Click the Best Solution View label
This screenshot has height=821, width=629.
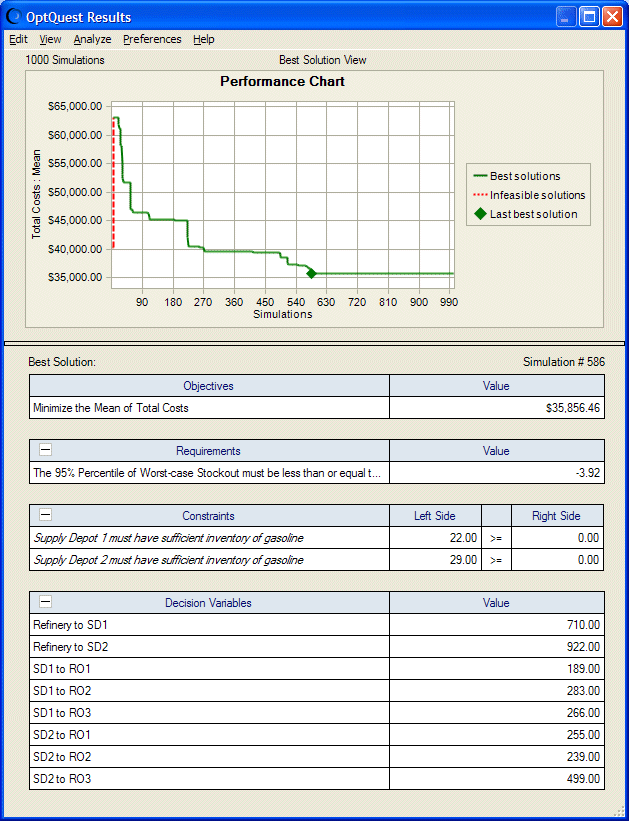point(323,60)
